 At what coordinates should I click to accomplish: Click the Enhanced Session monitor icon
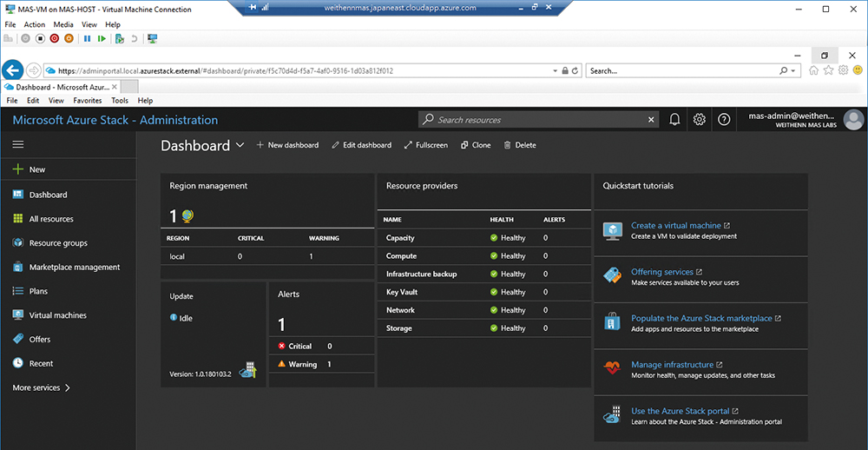(x=153, y=39)
